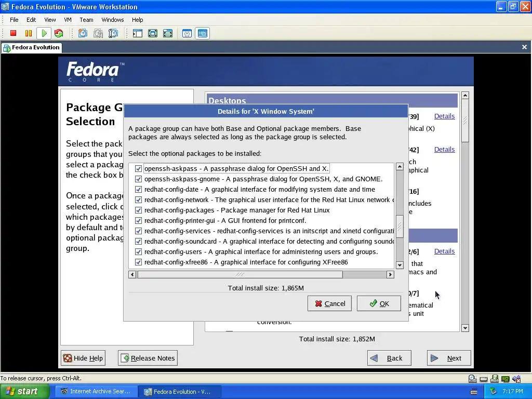Open the Details link beside [42]
Image resolution: width=532 pixels, height=399 pixels.
click(445, 150)
